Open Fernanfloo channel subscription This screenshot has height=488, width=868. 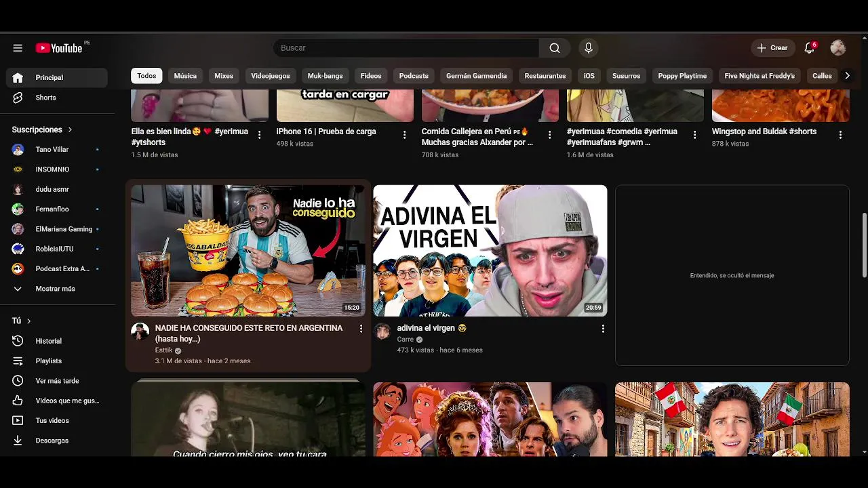(x=57, y=209)
